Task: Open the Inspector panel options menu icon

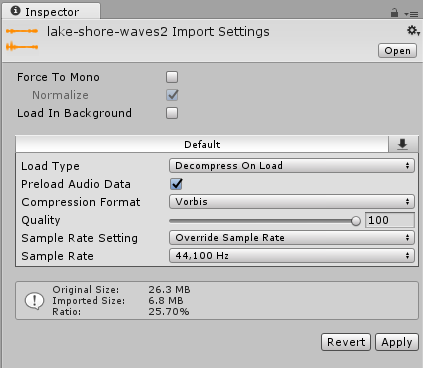Action: tap(411, 14)
